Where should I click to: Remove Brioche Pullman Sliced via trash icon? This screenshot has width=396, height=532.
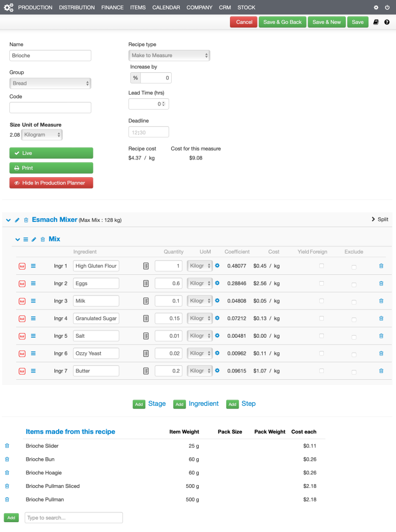click(x=7, y=486)
